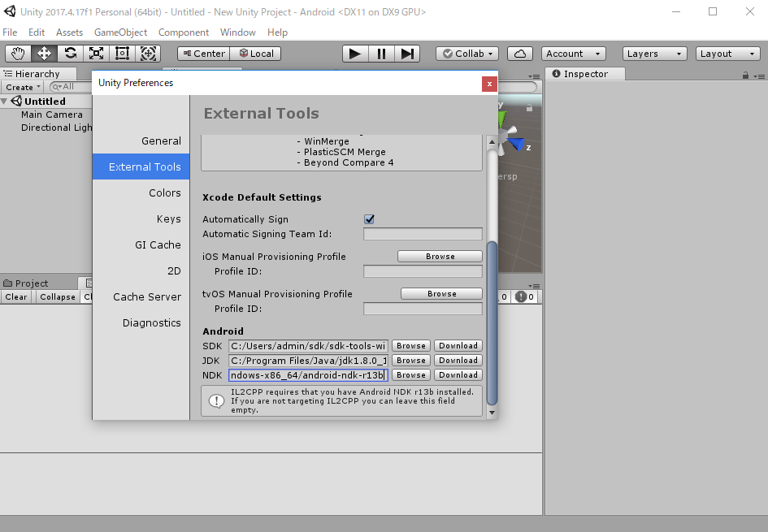Viewport: 768px width, 532px height.
Task: Open the Account dropdown
Action: (x=573, y=54)
